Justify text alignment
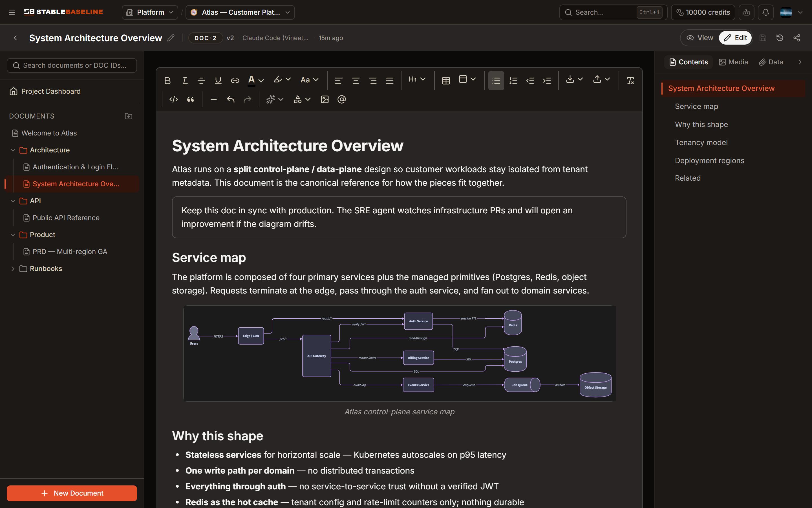812x508 pixels. click(390, 81)
